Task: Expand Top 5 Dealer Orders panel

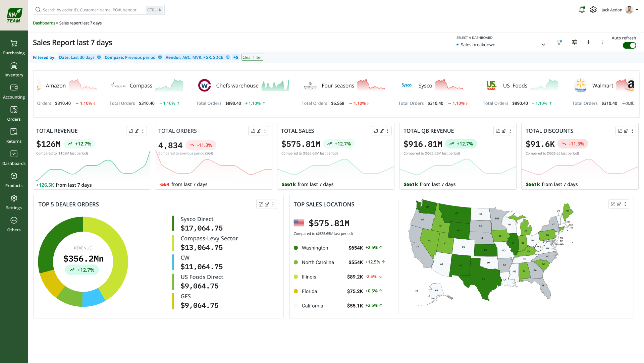Action: pos(261,204)
